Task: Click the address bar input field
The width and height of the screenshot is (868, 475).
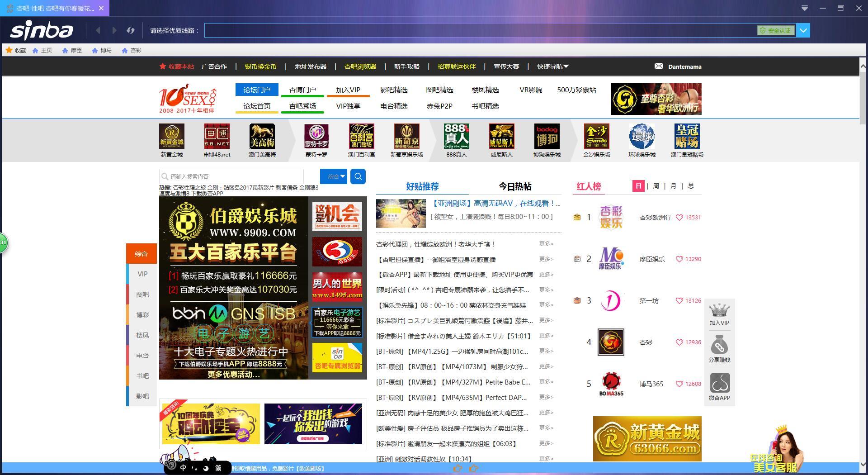Action: pos(481,30)
